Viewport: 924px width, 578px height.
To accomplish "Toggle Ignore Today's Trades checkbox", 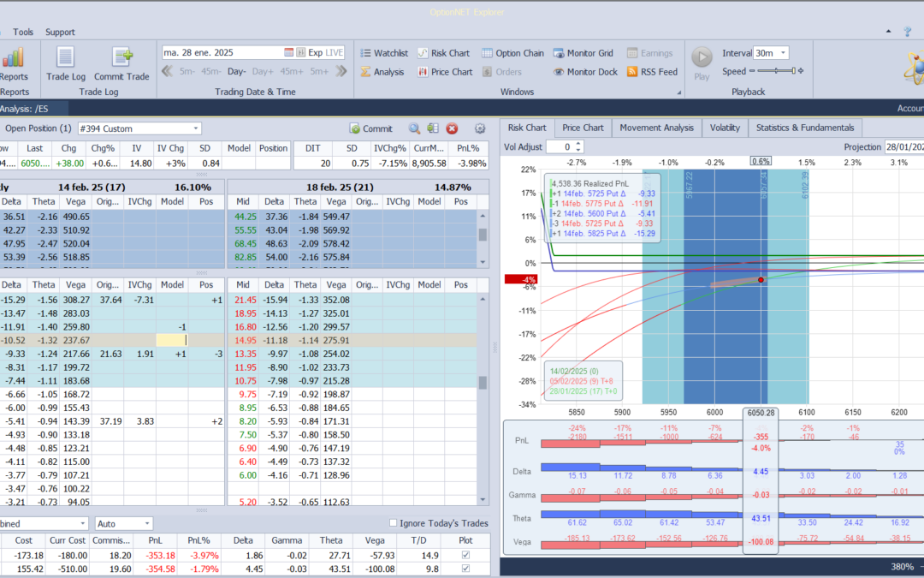I will click(x=393, y=523).
